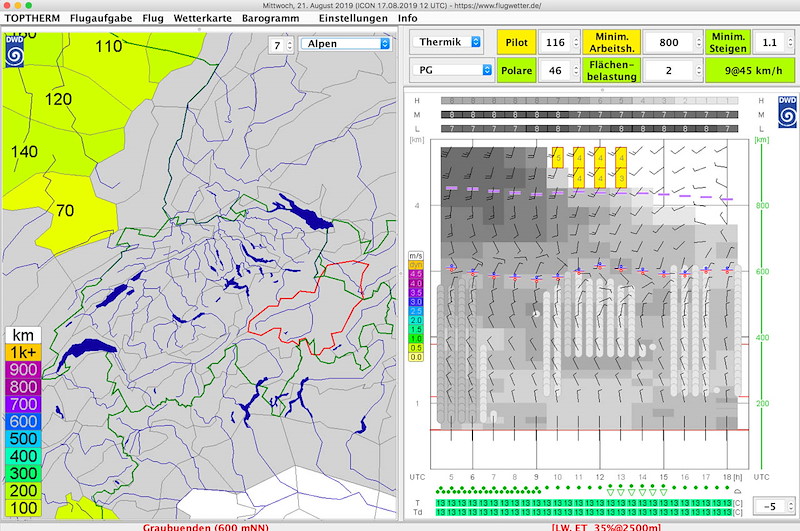Click the 800 km legend swatch

pos(23,387)
